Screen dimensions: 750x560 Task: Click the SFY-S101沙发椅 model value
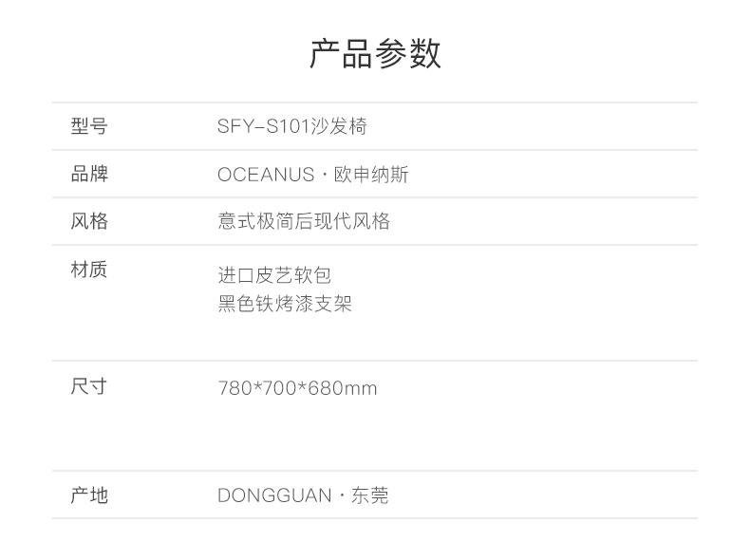(x=291, y=127)
